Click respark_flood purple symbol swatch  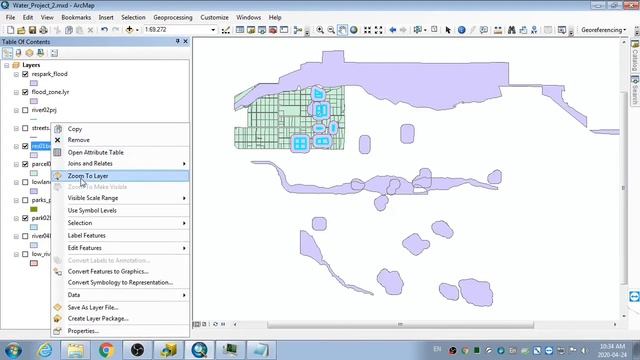coord(34,83)
